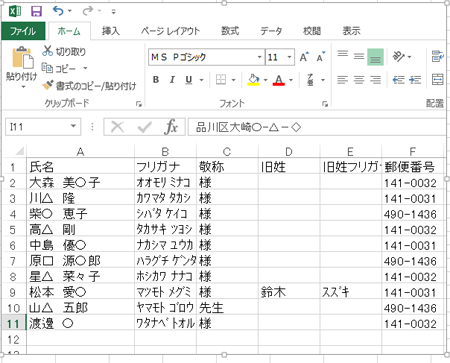Click the Increase Font Size icon
The width and height of the screenshot is (450, 363).
tap(304, 57)
